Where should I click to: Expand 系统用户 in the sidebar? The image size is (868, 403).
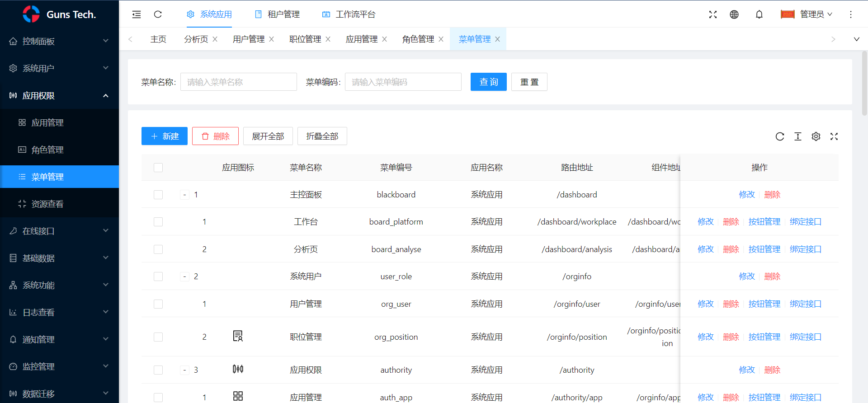(59, 68)
